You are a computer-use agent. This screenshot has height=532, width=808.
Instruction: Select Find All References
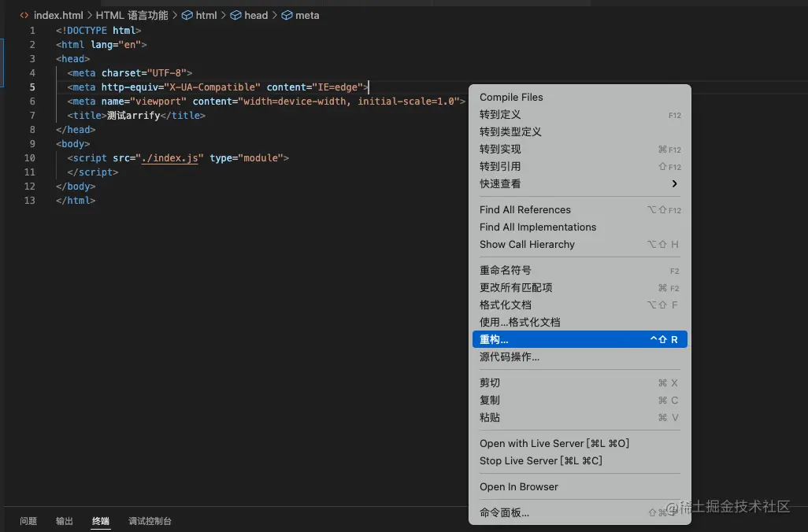pyautogui.click(x=580, y=210)
